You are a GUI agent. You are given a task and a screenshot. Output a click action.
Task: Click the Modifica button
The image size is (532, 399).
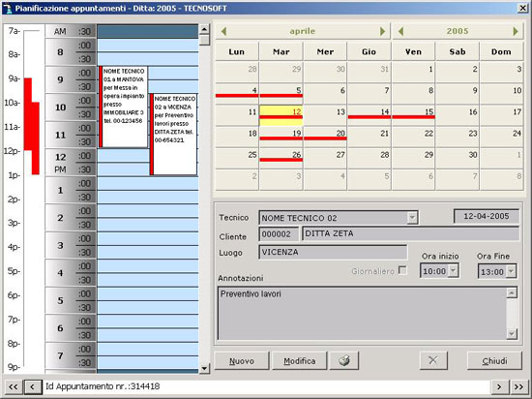click(300, 360)
